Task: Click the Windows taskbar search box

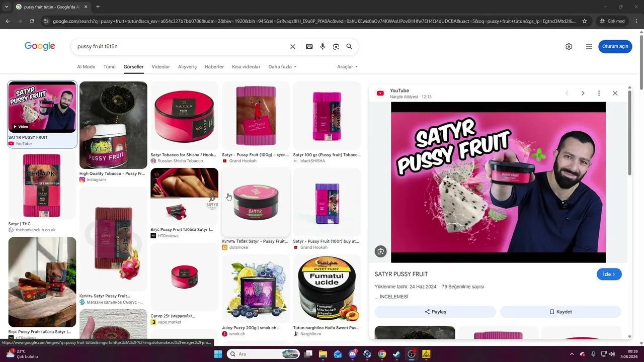Action: click(x=263, y=354)
